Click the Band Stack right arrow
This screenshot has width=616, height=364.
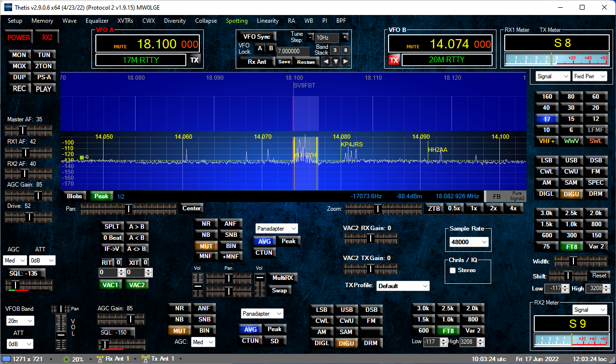tap(346, 61)
